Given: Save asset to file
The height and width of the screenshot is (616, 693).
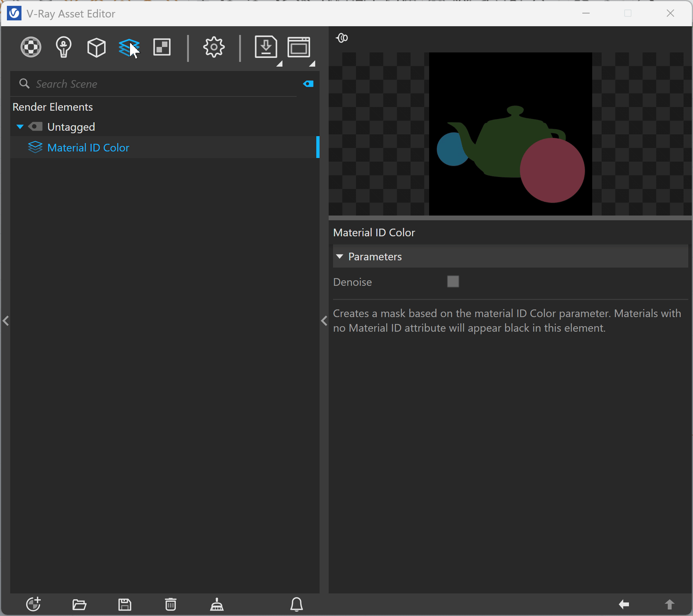Looking at the screenshot, I should point(125,605).
